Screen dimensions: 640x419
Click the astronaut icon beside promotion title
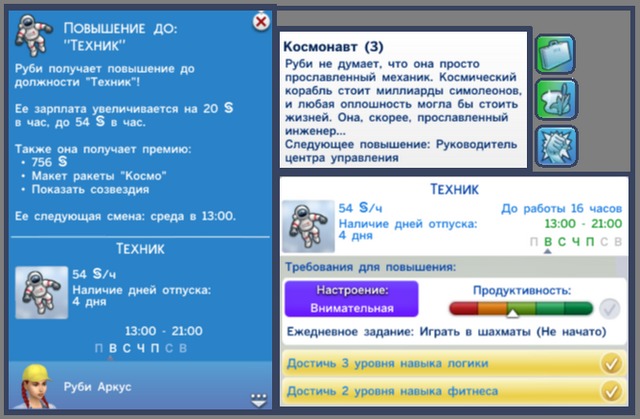pyautogui.click(x=33, y=35)
